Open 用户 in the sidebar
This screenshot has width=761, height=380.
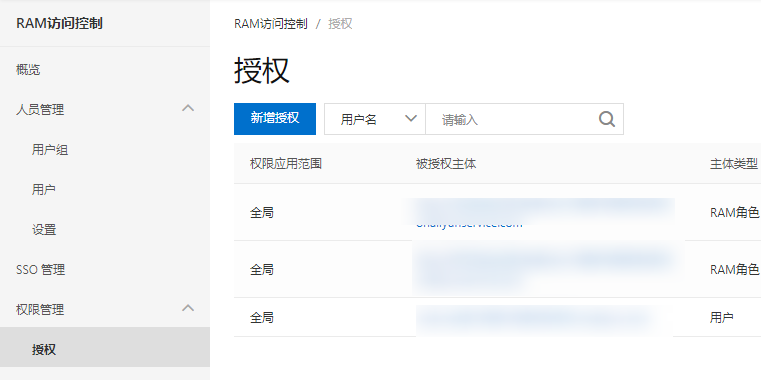44,190
